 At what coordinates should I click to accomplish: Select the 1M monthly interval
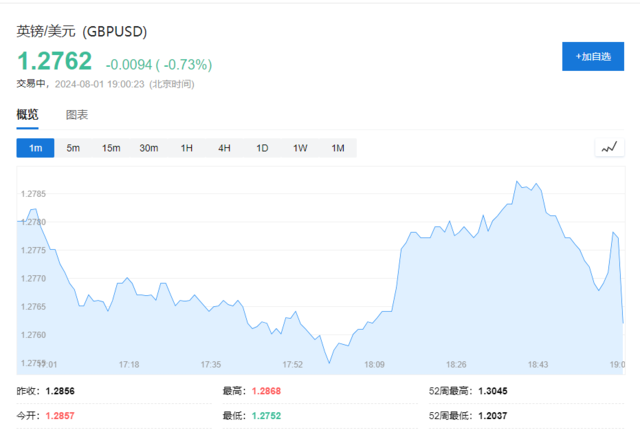tap(337, 148)
